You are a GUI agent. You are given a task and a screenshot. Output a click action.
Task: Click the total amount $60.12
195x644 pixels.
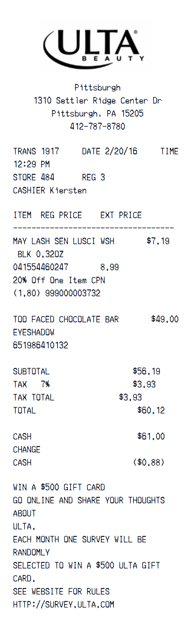(x=151, y=410)
